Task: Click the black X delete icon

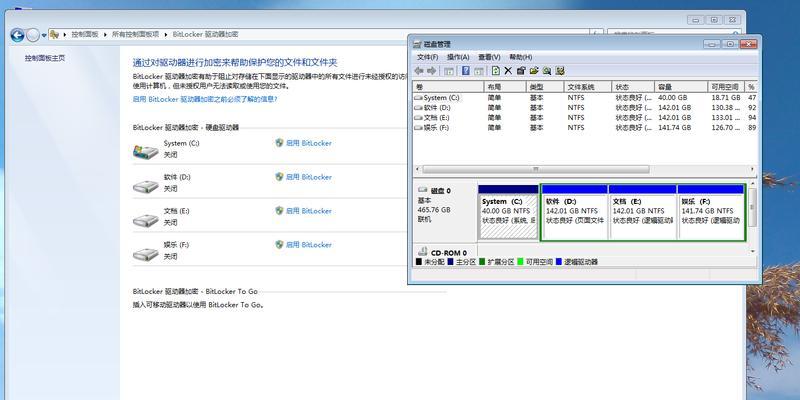Action: click(508, 71)
